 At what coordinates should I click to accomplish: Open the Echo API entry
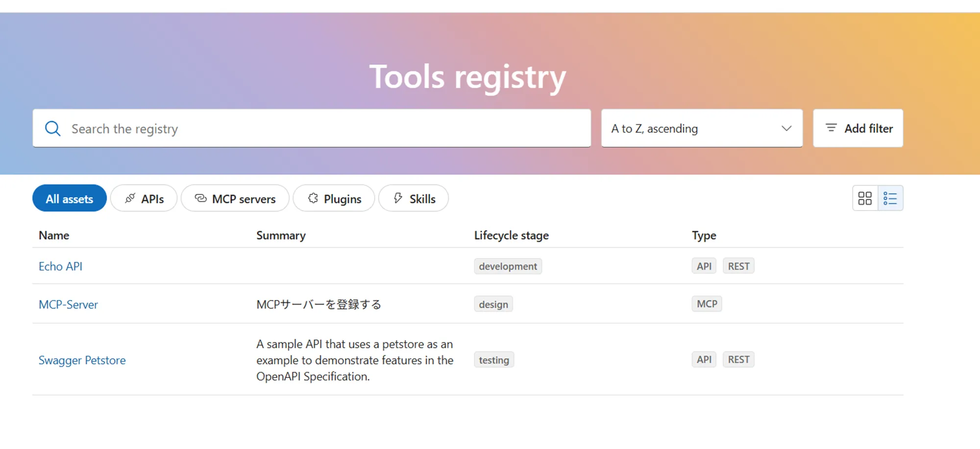point(60,266)
